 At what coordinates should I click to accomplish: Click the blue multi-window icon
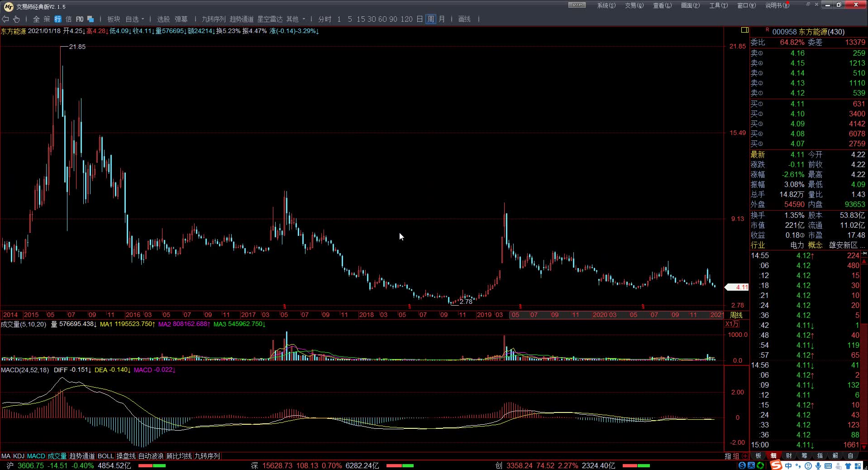click(91, 19)
